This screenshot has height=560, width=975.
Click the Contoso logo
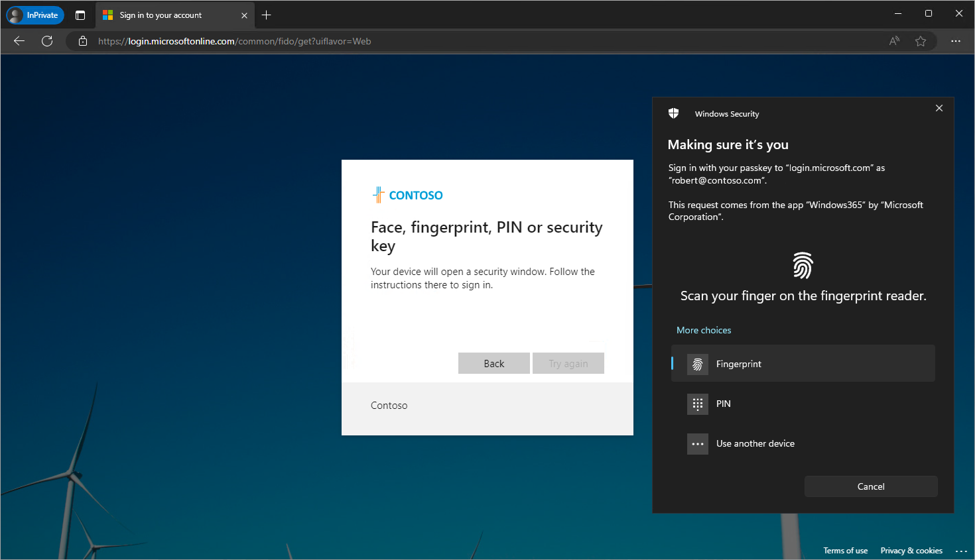[x=407, y=194]
